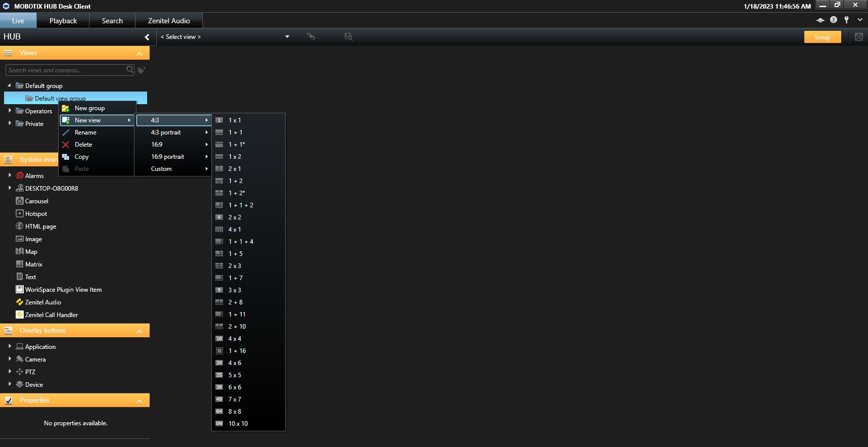Viewport: 868px width, 447px height.
Task: Click the search magnifier in views box
Action: click(x=130, y=70)
